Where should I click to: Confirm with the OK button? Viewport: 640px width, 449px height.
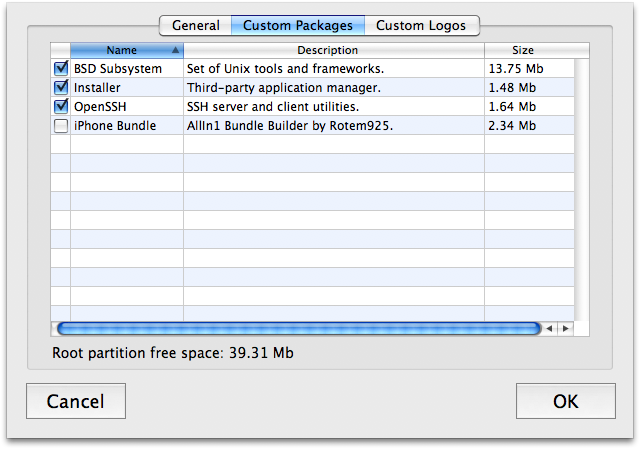tap(565, 401)
